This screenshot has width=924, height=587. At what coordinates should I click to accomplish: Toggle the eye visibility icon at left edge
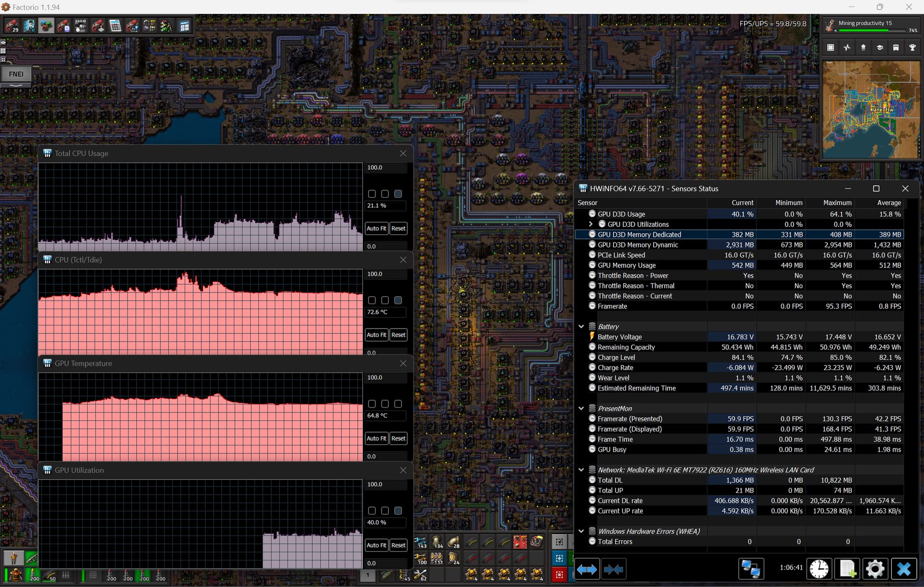pos(3,42)
